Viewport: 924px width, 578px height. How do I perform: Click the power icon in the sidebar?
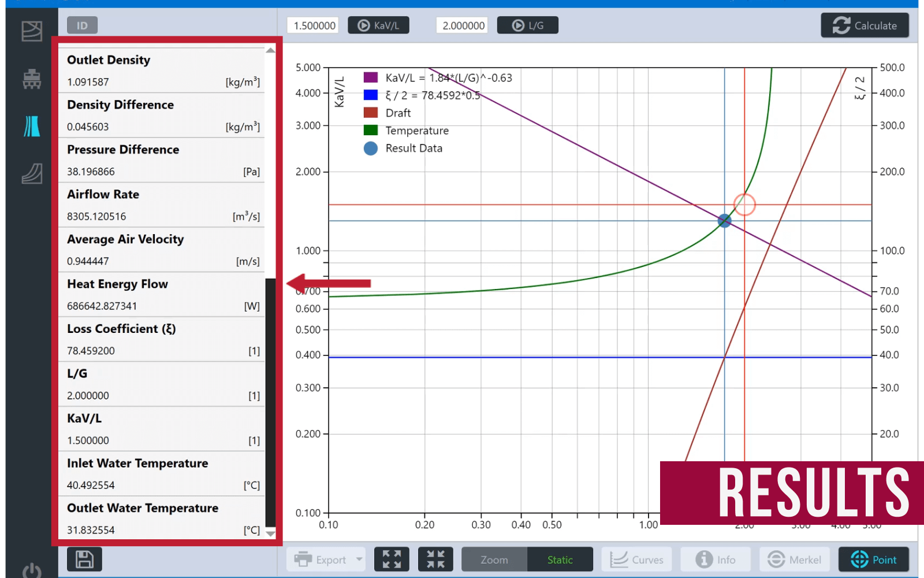(x=32, y=571)
